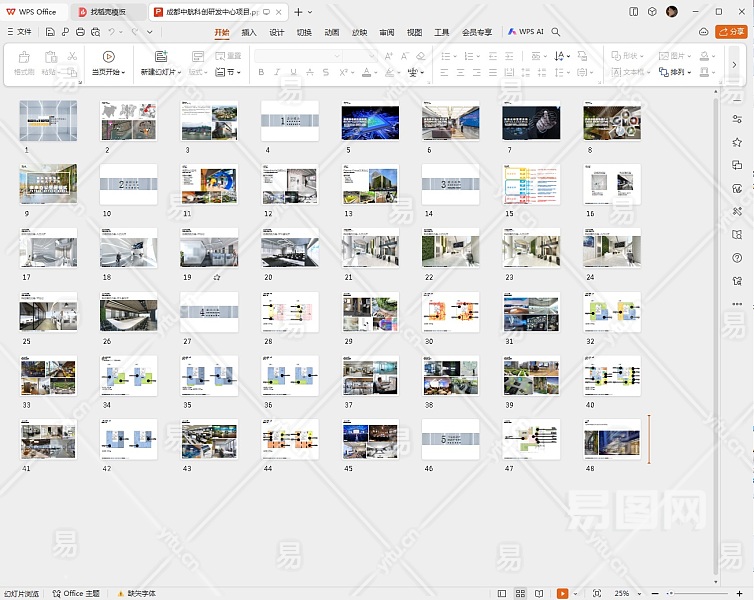Start slideshow from the status bar play button

563,593
